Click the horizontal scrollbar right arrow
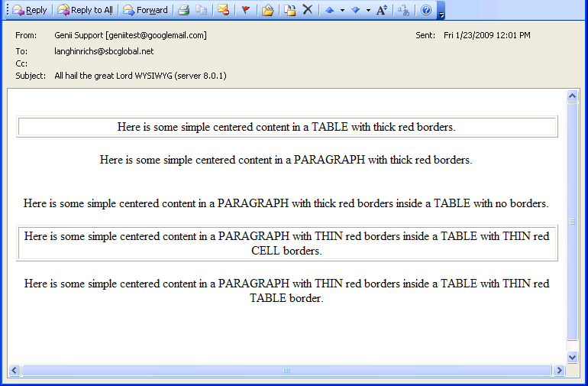This screenshot has height=386, width=588. tap(559, 371)
